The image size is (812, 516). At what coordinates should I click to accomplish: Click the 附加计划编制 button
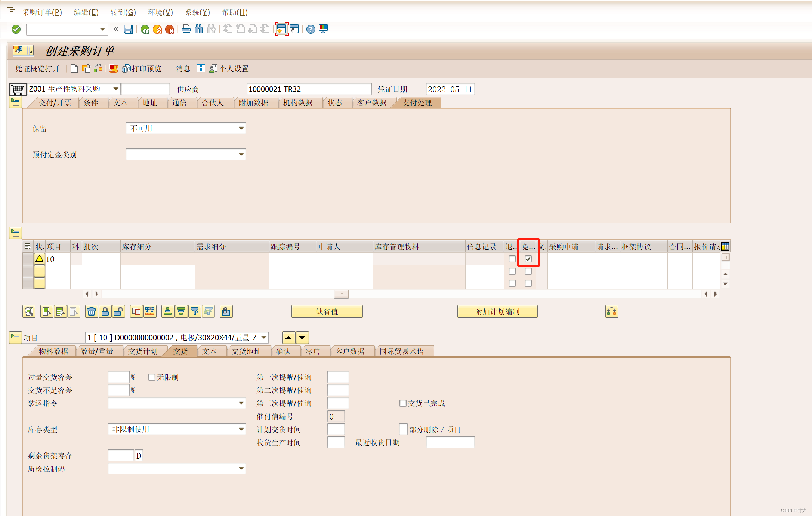click(x=497, y=311)
